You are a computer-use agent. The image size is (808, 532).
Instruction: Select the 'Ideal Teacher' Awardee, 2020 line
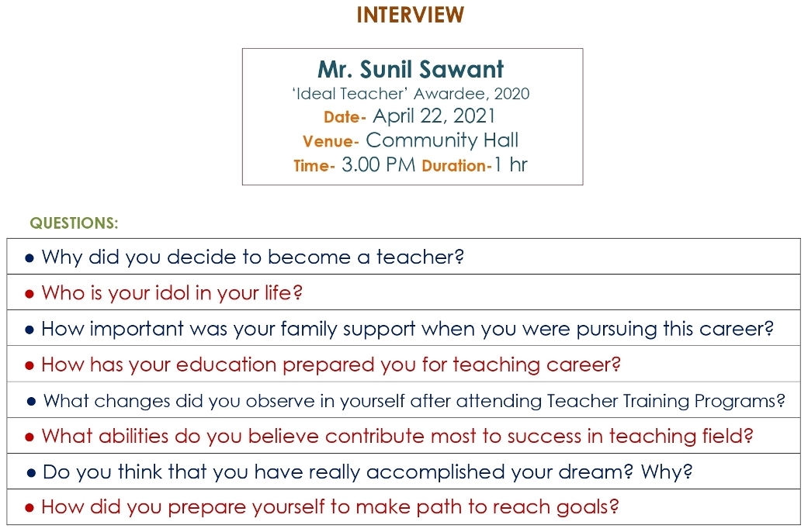click(x=411, y=95)
